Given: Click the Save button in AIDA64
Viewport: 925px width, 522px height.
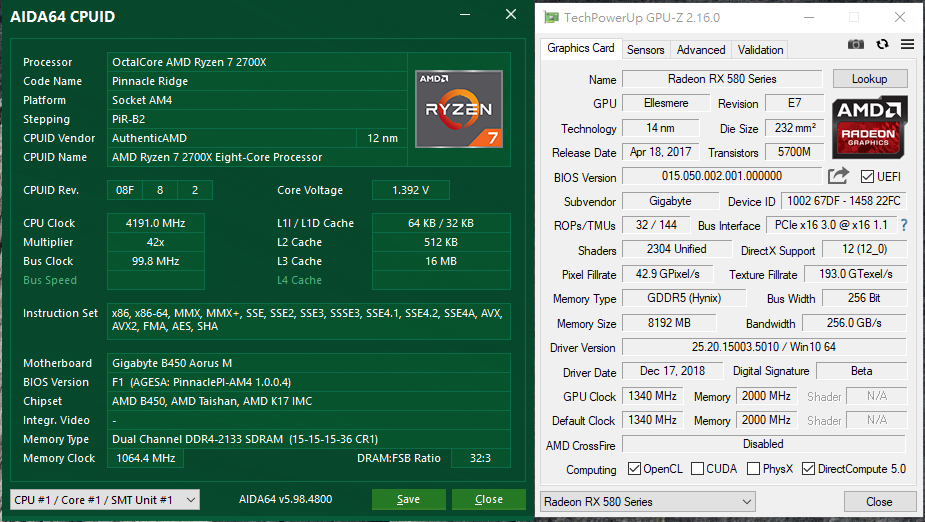Looking at the screenshot, I should click(x=408, y=499).
